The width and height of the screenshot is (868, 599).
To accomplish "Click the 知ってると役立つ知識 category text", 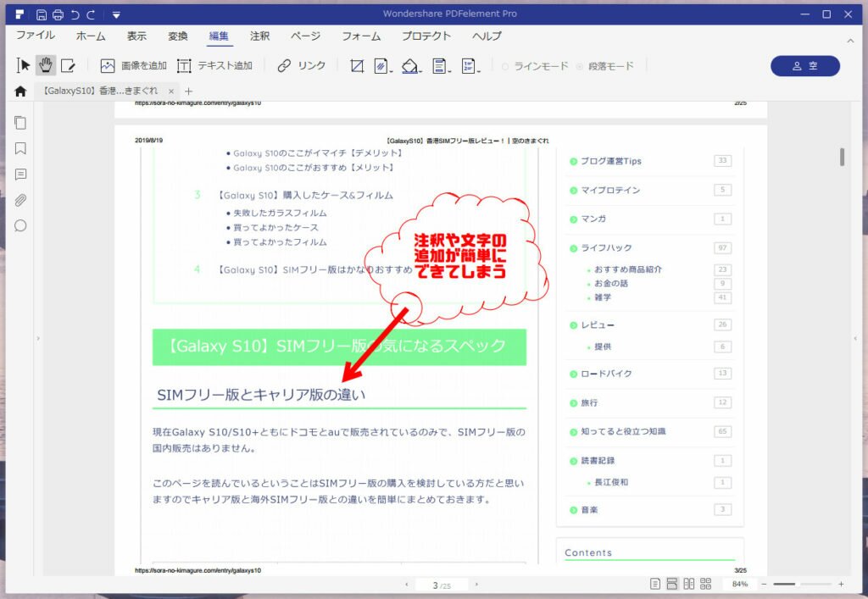I will [623, 431].
